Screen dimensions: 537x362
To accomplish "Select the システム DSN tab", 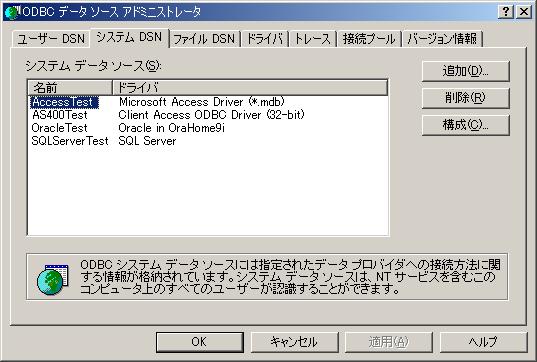I will pyautogui.click(x=129, y=37).
